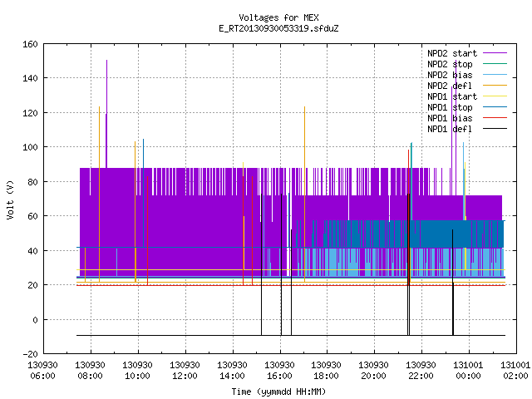Image resolution: width=532 pixels, height=399 pixels.
Task: Click the dark blue NPD1 stop legend line
Action: pos(495,107)
